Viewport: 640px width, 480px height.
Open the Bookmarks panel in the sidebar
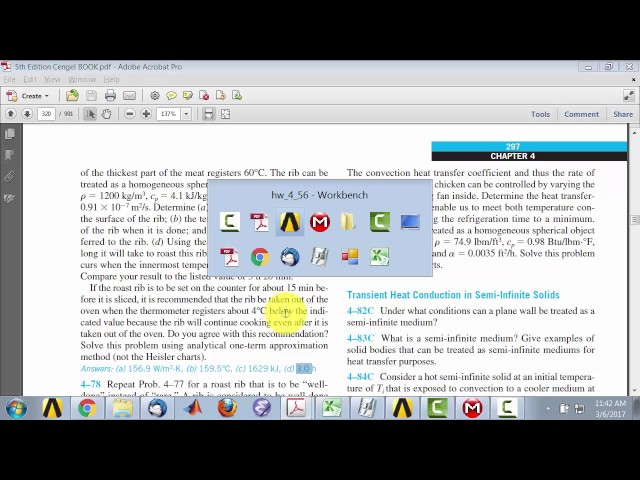pos(10,155)
